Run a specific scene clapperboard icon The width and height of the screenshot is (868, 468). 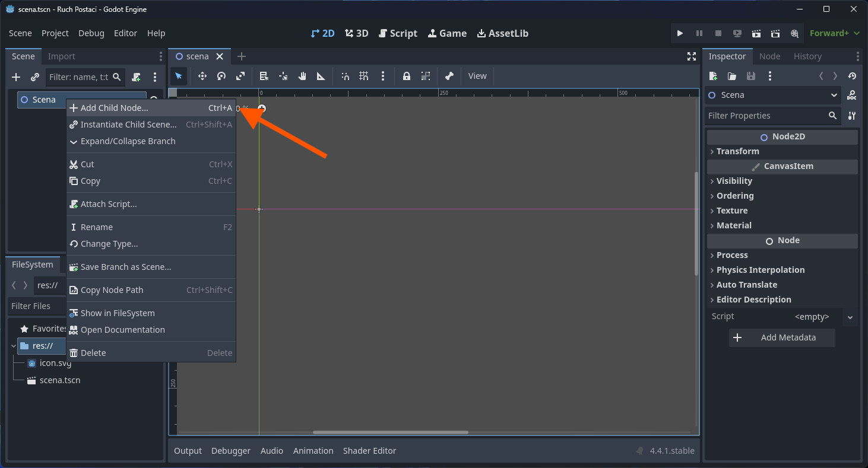(775, 33)
